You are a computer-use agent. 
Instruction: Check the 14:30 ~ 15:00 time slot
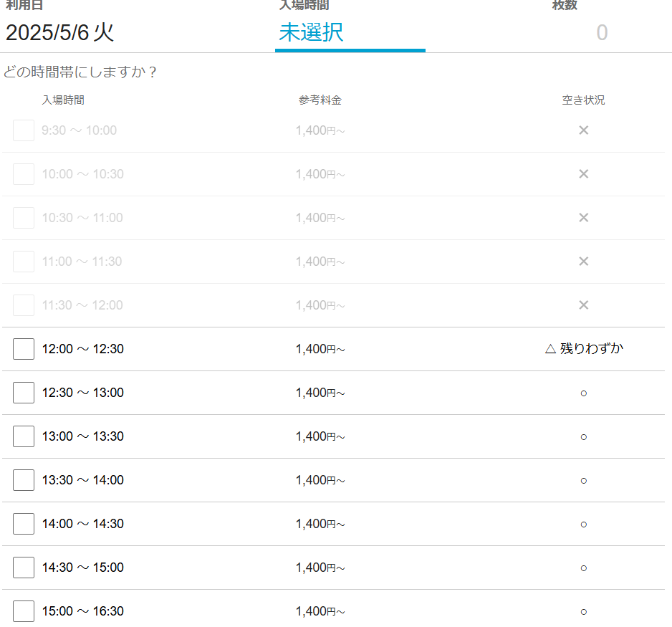[24, 568]
